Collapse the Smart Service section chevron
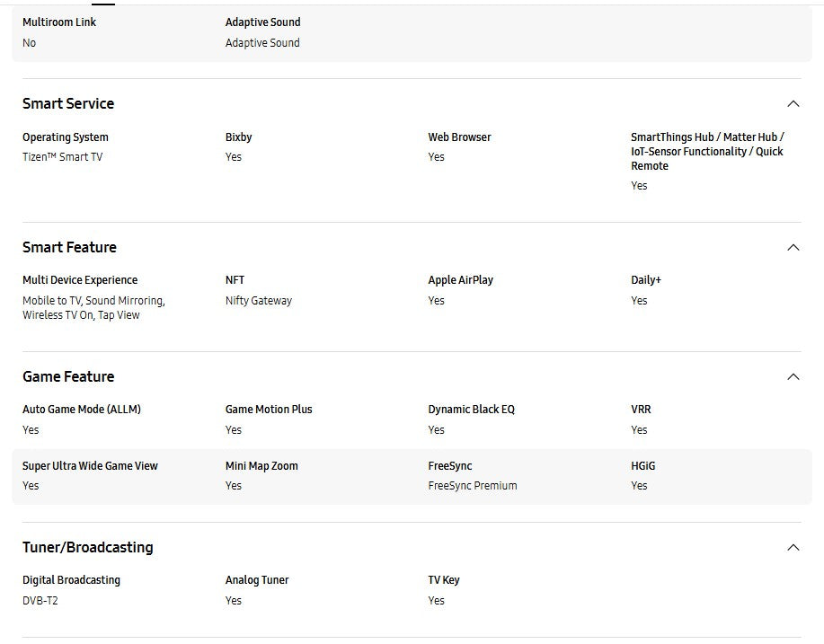This screenshot has height=644, width=824. pyautogui.click(x=793, y=103)
